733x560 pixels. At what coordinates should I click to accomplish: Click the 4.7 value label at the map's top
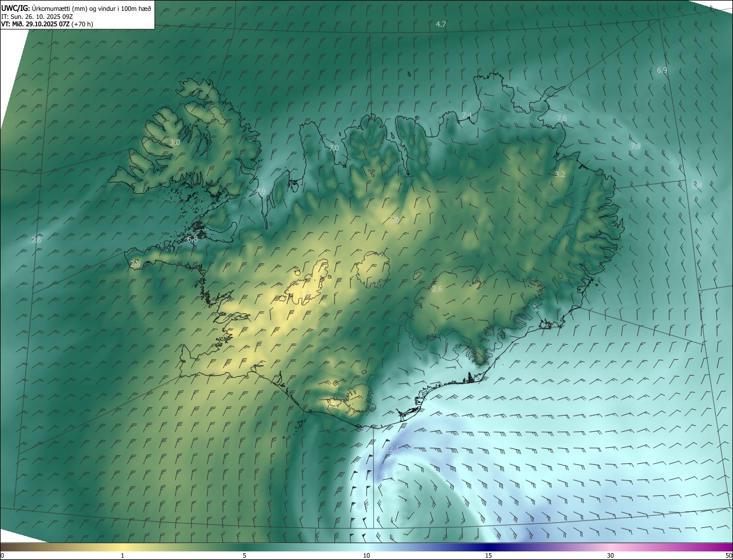point(440,24)
